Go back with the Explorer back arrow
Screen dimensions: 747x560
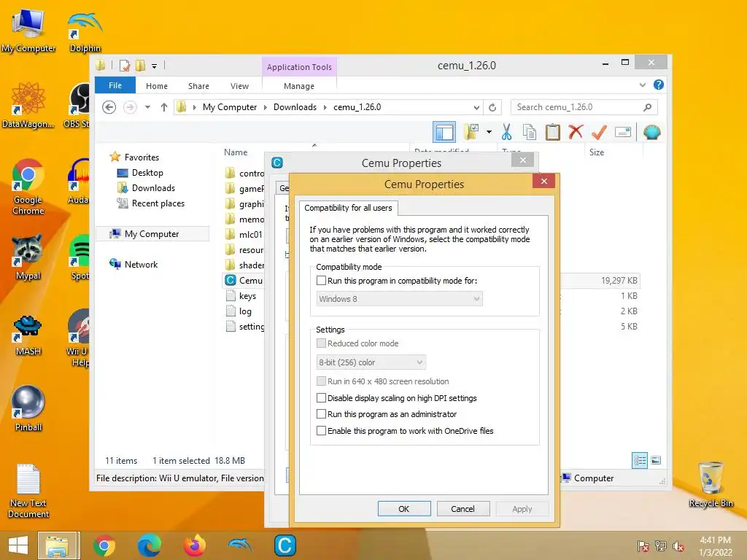109,107
